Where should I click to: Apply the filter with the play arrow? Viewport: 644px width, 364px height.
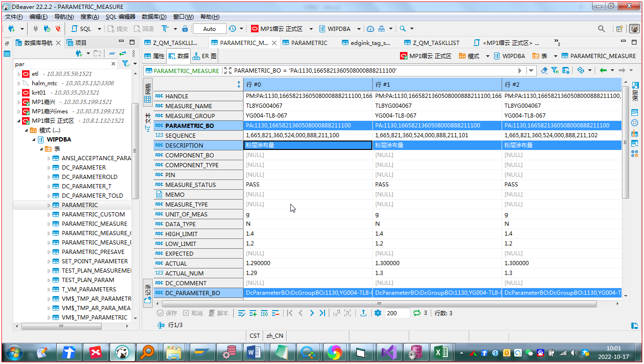[x=520, y=70]
